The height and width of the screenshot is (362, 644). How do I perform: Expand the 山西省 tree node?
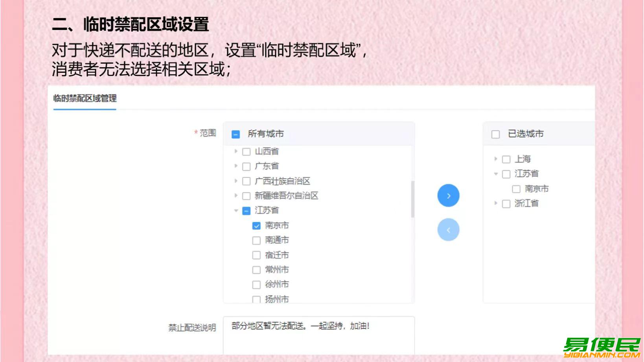tap(236, 151)
